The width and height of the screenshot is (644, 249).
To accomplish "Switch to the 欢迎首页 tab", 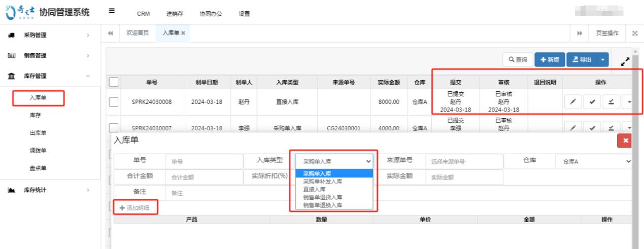I will coord(137,33).
